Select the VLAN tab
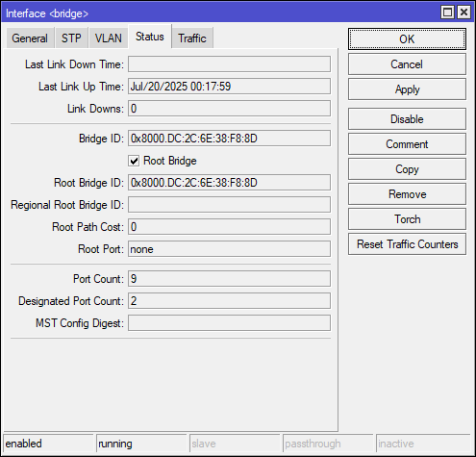 tap(109, 38)
